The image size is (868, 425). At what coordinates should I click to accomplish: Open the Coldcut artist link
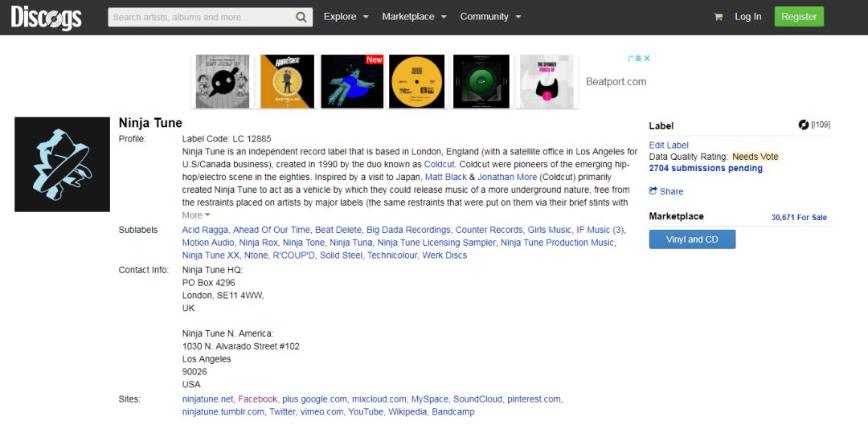tap(439, 164)
